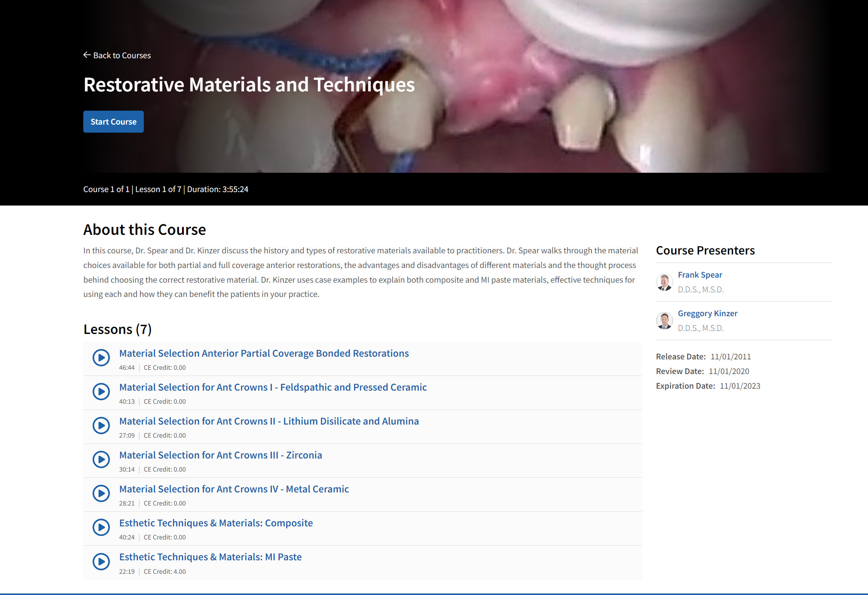Click the 27:09 lesson duration
The width and height of the screenshot is (868, 595).
(x=127, y=436)
